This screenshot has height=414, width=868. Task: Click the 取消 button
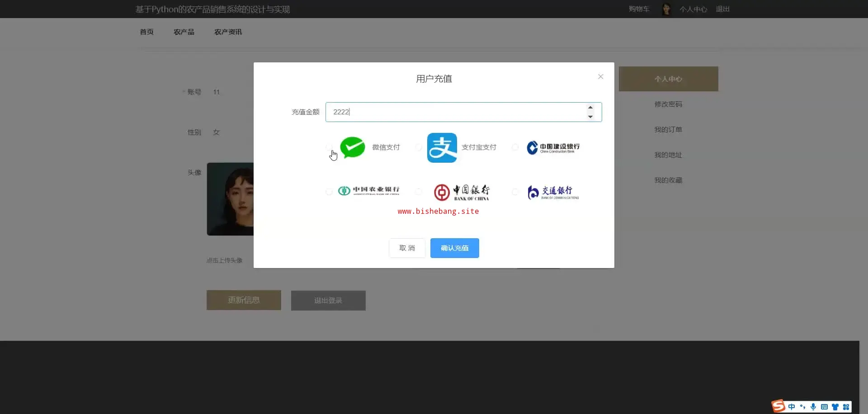coord(407,248)
